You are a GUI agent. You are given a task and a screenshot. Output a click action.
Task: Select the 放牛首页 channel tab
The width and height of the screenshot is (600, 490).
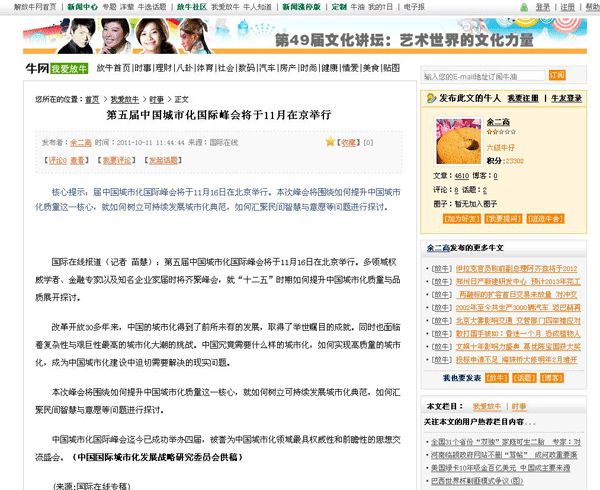point(114,68)
